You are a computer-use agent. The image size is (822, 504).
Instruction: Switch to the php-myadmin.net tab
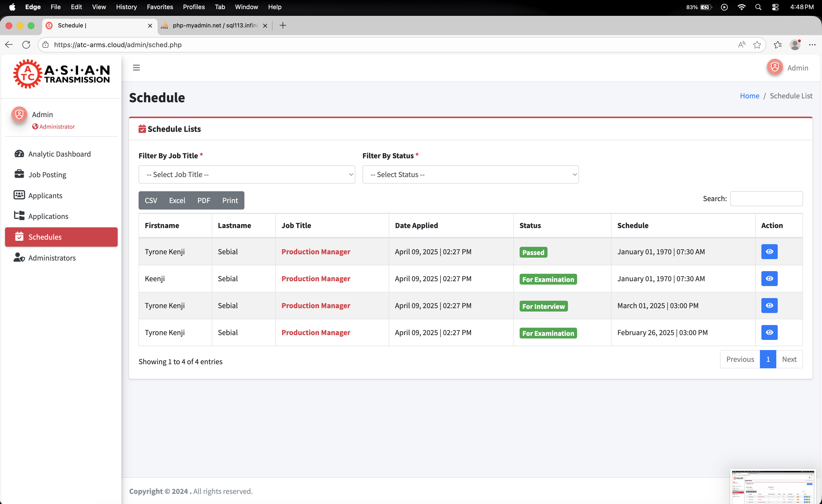[x=215, y=25]
